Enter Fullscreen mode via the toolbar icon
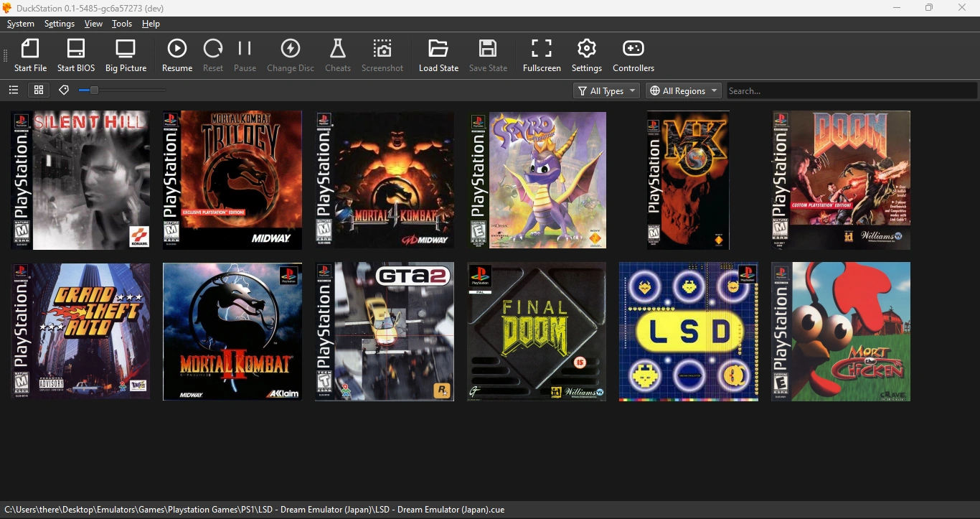The height and width of the screenshot is (519, 980). (x=542, y=54)
